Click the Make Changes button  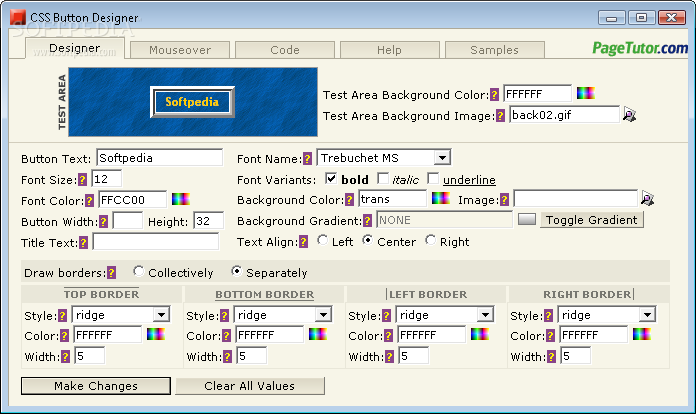coord(96,386)
